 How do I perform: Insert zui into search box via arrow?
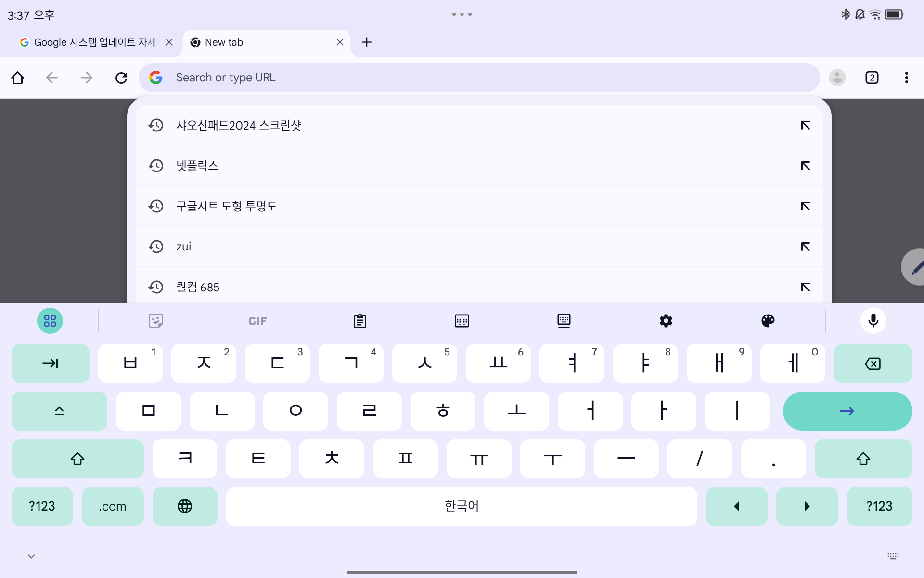click(806, 247)
